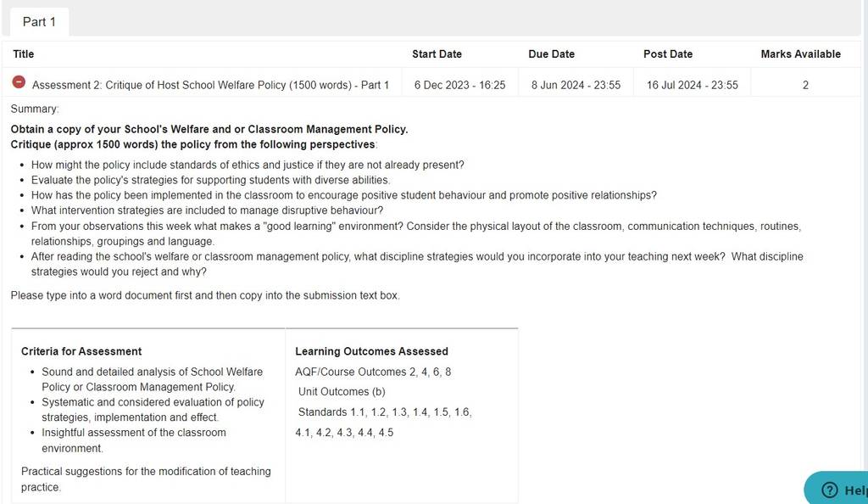Open Assessment 2 Critique of Host School link
The image size is (868, 504).
tap(210, 86)
